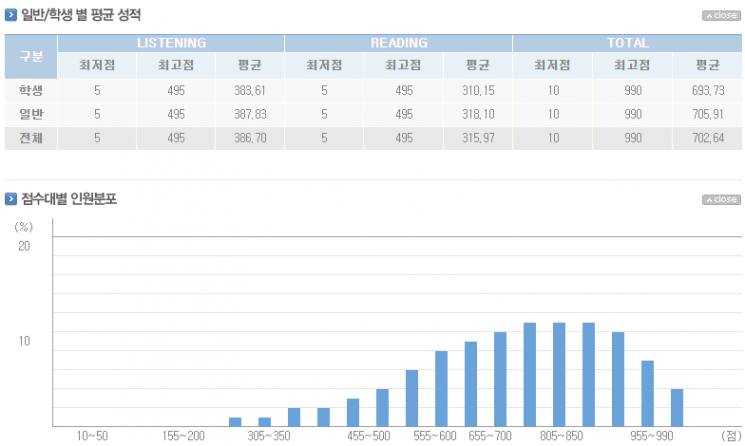Click the blue arrow icon beside 일반/학생 별 평균 성적
This screenshot has width=745, height=446.
(10, 15)
